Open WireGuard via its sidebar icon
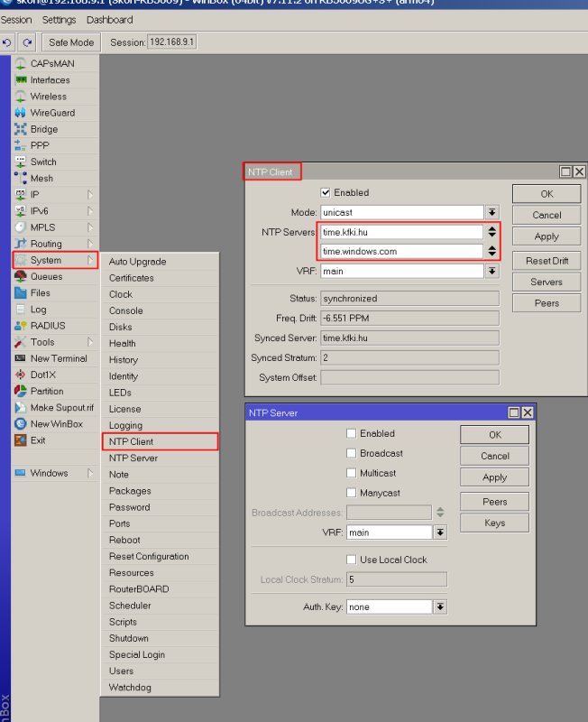This screenshot has width=588, height=722. coord(21,113)
